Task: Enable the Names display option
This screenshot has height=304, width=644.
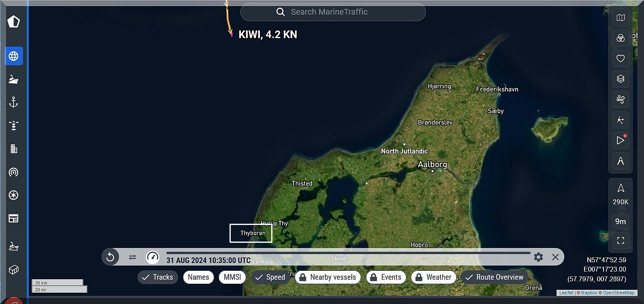Action: [x=198, y=277]
